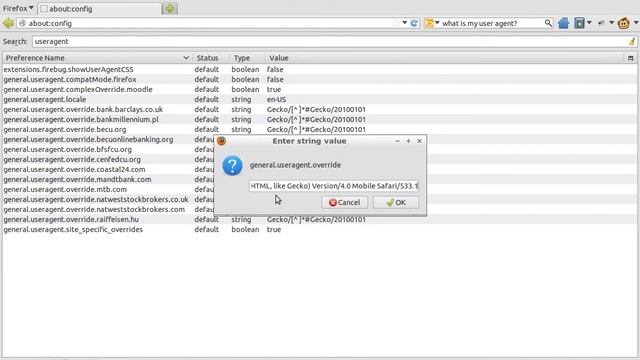Click the search engine icon in search bar
Viewport: 640px width, 360px height.
point(429,23)
